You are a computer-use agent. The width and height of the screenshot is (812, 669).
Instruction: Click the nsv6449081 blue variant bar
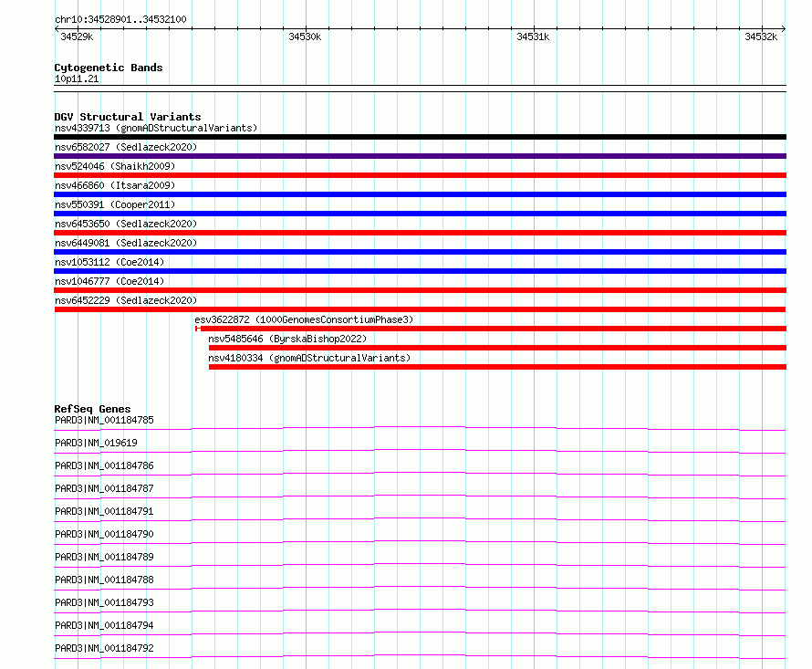tap(420, 252)
